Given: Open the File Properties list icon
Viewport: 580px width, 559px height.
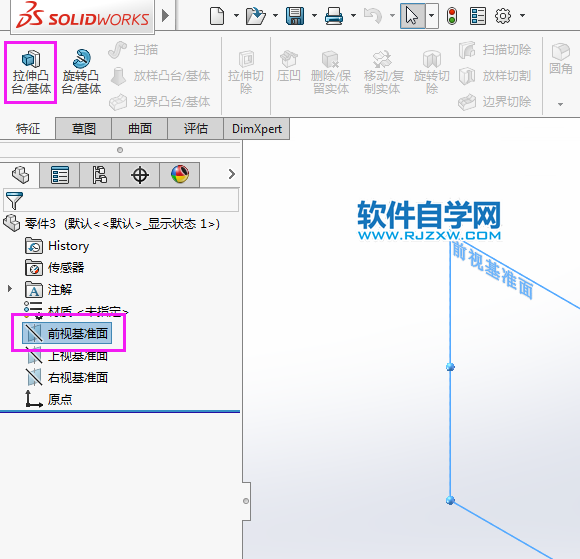Looking at the screenshot, I should pyautogui.click(x=478, y=16).
